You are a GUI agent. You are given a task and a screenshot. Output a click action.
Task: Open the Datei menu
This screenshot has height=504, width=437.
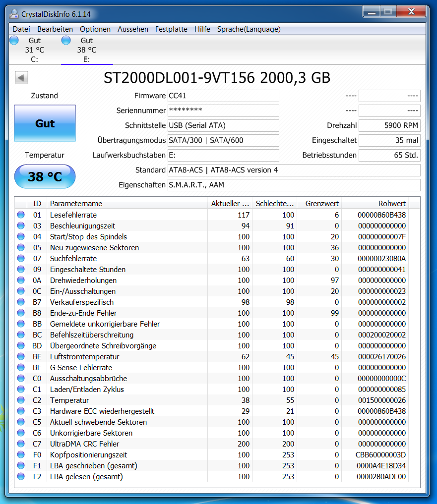point(21,29)
